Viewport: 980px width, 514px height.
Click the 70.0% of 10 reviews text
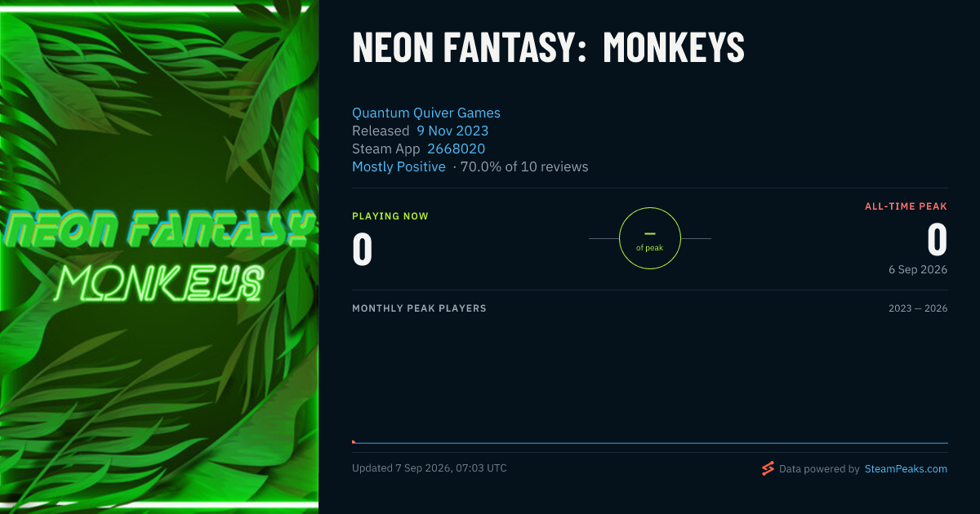(524, 166)
